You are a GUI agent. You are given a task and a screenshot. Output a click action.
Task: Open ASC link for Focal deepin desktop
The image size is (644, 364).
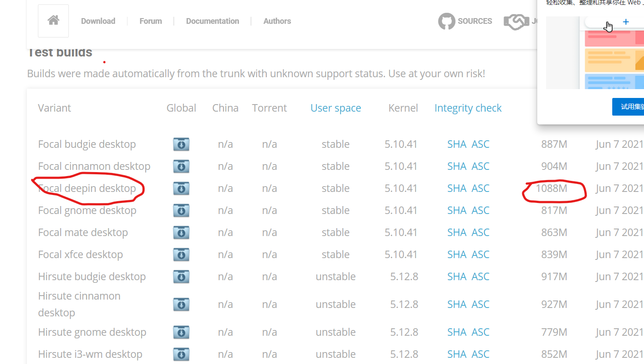click(480, 188)
